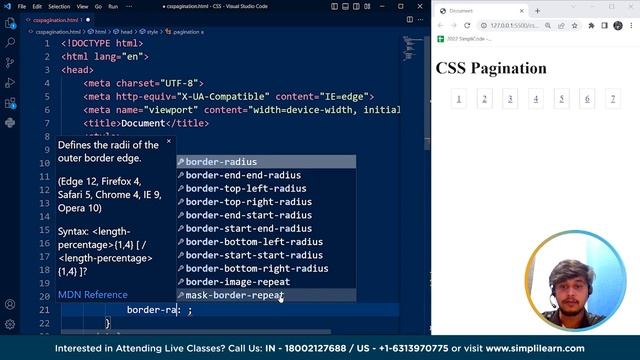Click the csspagination.html breadcrumb item
This screenshot has height=360, width=640.
pyautogui.click(x=55, y=31)
